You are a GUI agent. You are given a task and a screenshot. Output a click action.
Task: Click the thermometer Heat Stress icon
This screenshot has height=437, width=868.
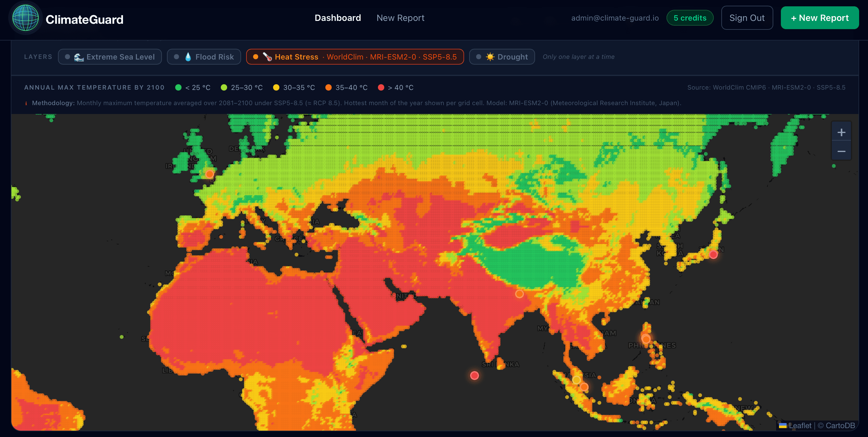(x=268, y=57)
